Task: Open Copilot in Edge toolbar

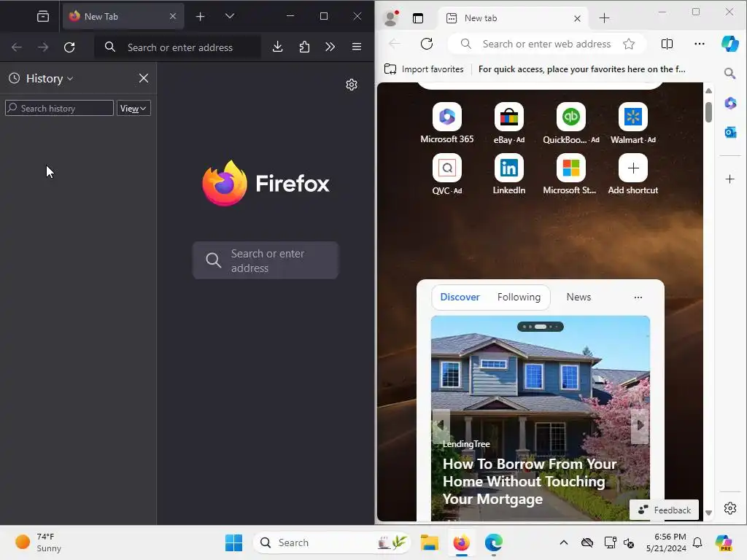Action: [x=729, y=43]
